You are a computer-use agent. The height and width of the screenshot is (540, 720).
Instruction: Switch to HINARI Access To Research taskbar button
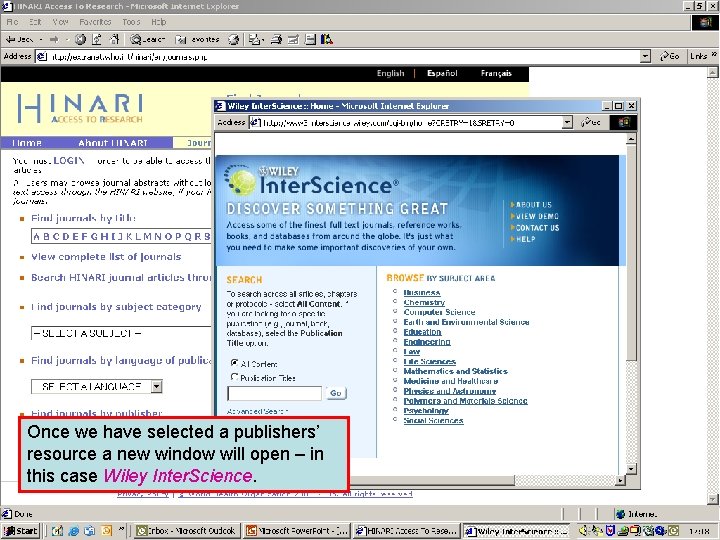tap(406, 531)
